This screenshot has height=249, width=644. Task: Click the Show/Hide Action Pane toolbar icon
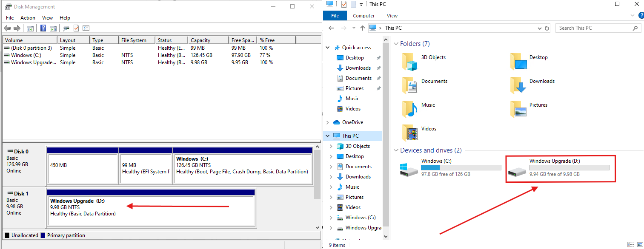coord(53,28)
